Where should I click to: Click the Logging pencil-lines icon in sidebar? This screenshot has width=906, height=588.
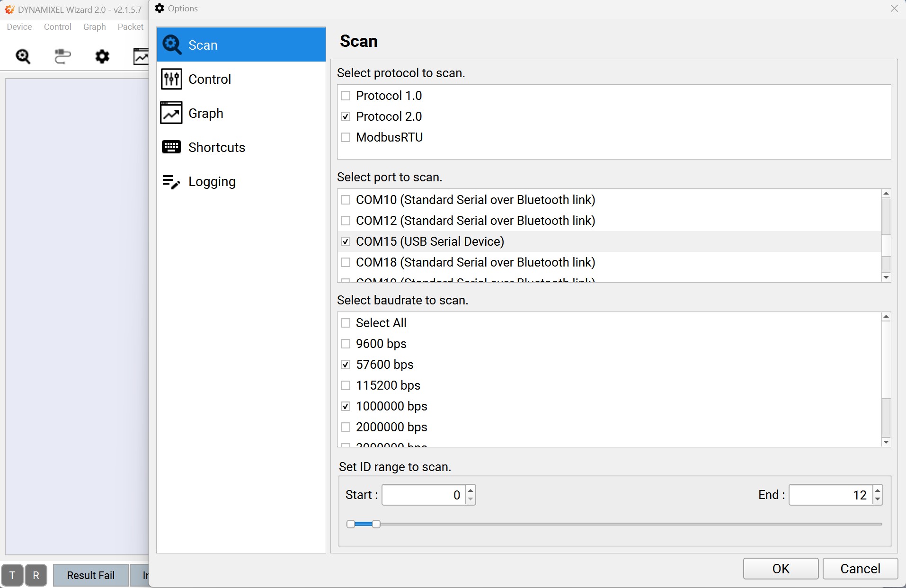pyautogui.click(x=171, y=181)
